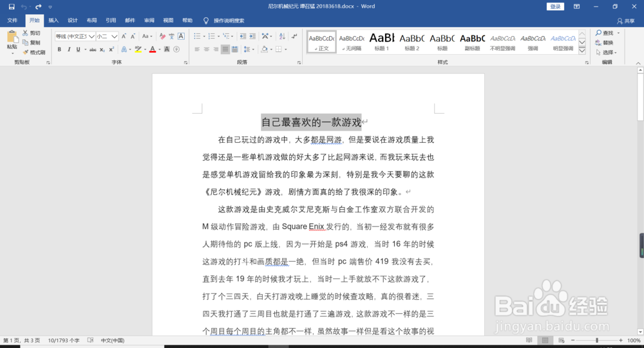Toggle Bold formatting
644x348 pixels.
click(59, 50)
